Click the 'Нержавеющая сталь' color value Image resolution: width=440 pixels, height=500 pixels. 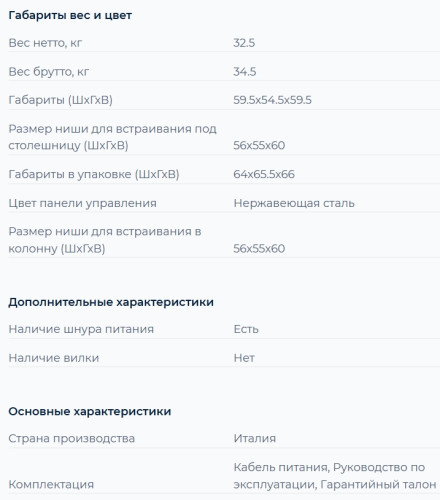[294, 203]
